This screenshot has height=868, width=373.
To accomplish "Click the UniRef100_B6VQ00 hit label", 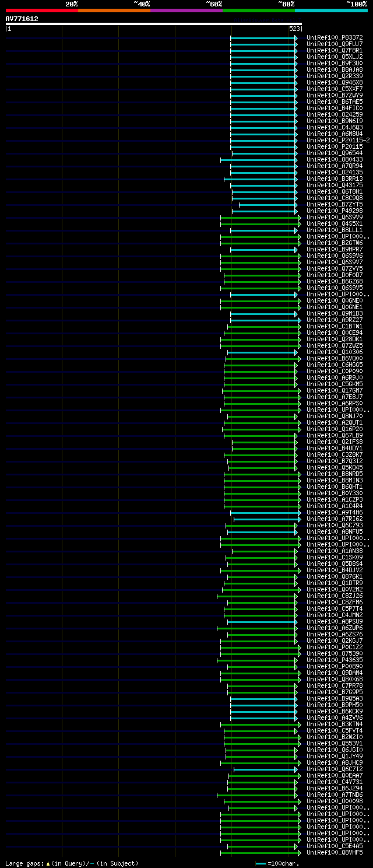I will 335,358.
